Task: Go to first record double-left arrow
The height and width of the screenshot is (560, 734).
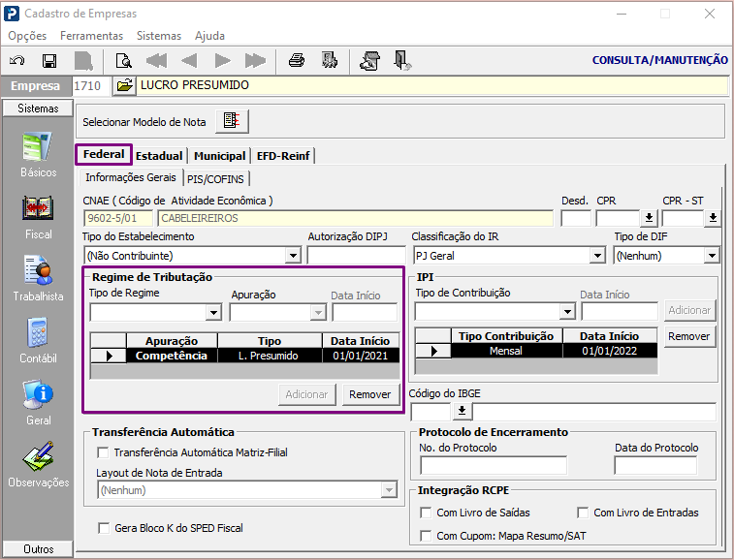Action: click(x=156, y=61)
